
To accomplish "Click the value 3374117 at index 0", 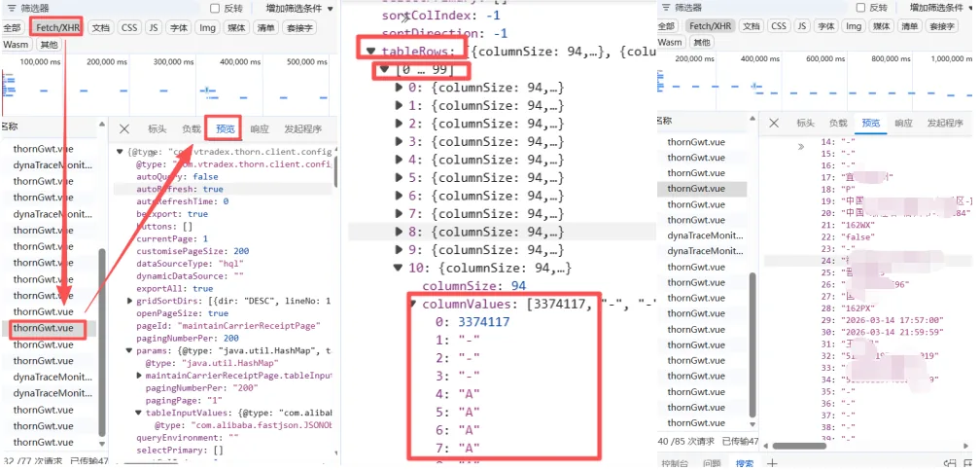I will (x=484, y=322).
